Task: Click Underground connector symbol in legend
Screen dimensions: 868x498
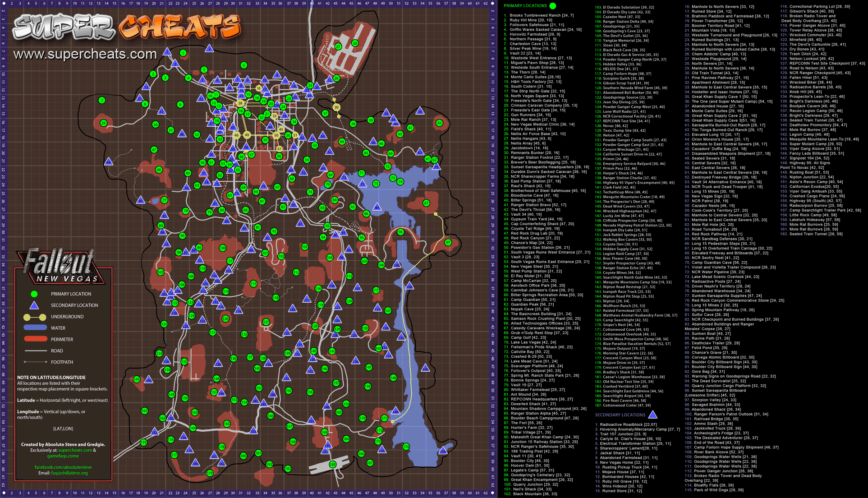Action: [35, 317]
